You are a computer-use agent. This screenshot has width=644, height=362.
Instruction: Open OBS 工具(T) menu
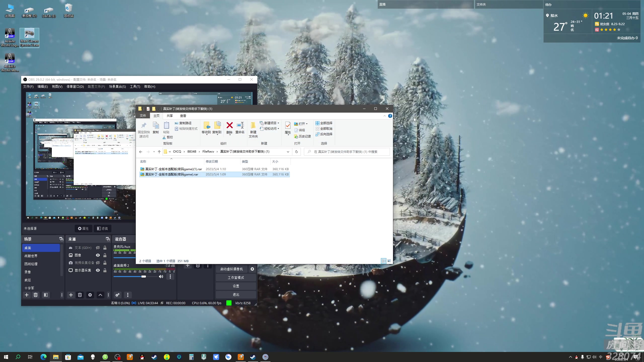pos(135,86)
